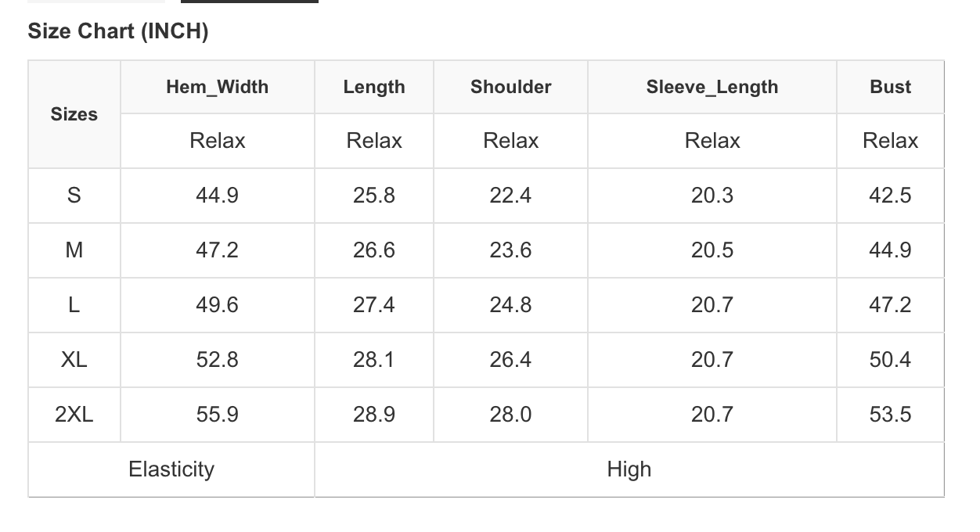
Task: Click the Length column header
Action: 374,87
